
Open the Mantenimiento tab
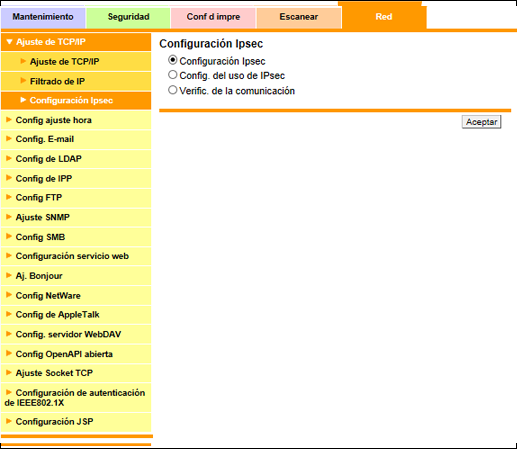click(43, 17)
